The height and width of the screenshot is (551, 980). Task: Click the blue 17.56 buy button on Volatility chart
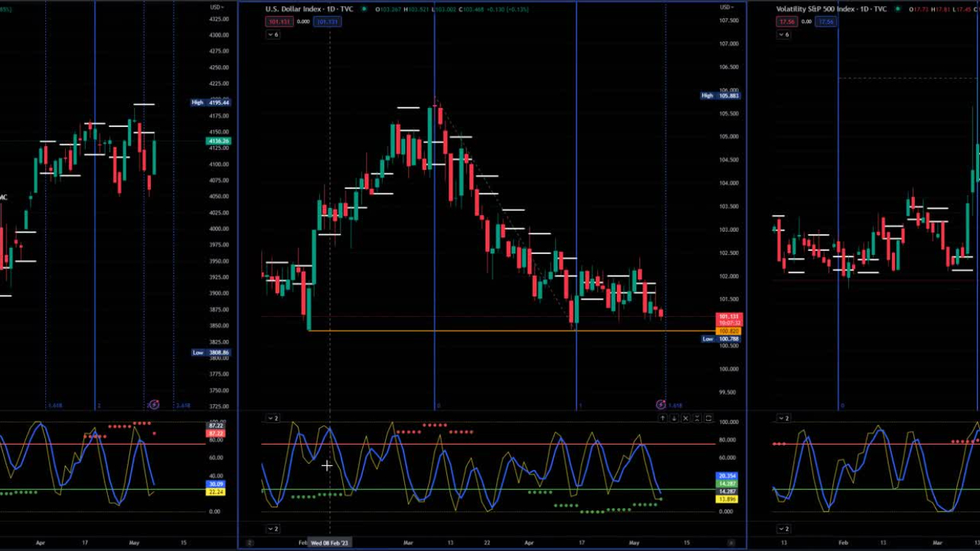[826, 21]
